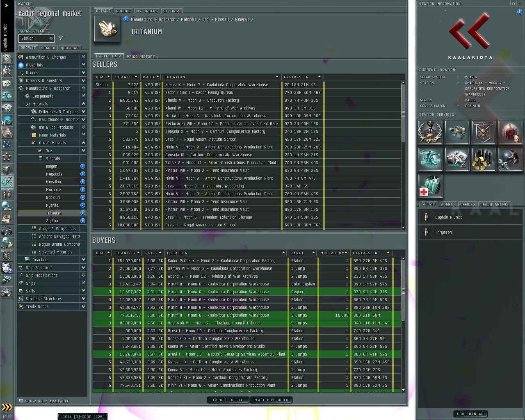Screen dimensions: 525x420
Task: Show info for Isogen via blue icon
Action: click(82, 166)
